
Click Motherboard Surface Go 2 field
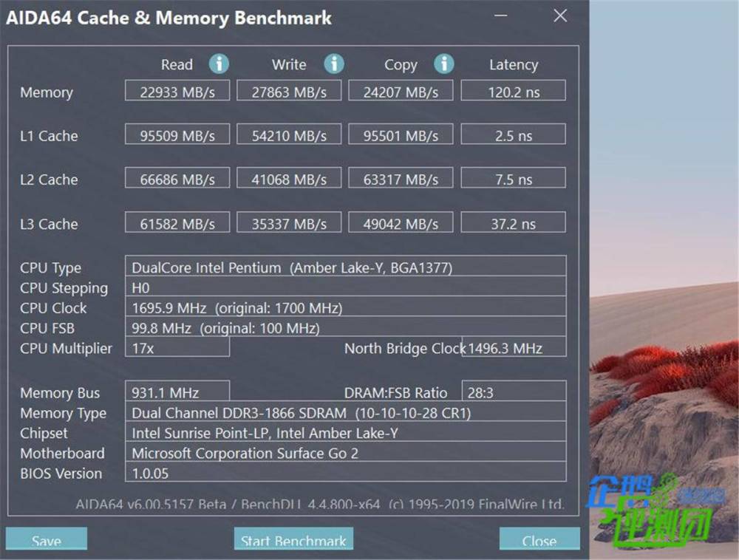click(x=345, y=452)
